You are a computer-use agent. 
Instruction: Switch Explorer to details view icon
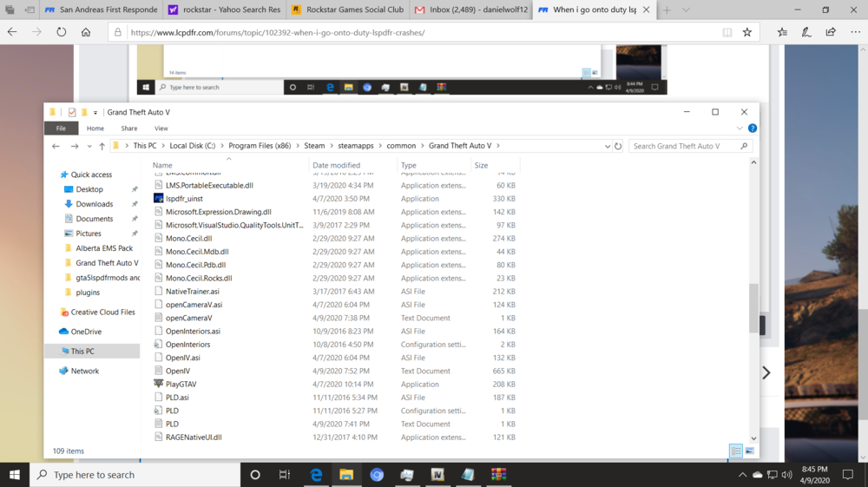tap(736, 451)
